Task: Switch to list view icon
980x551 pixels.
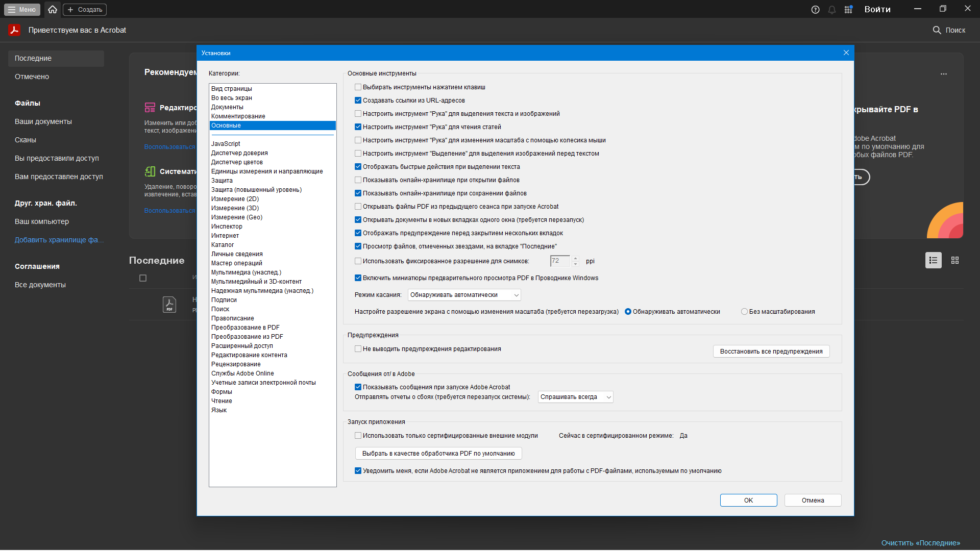Action: pyautogui.click(x=933, y=260)
